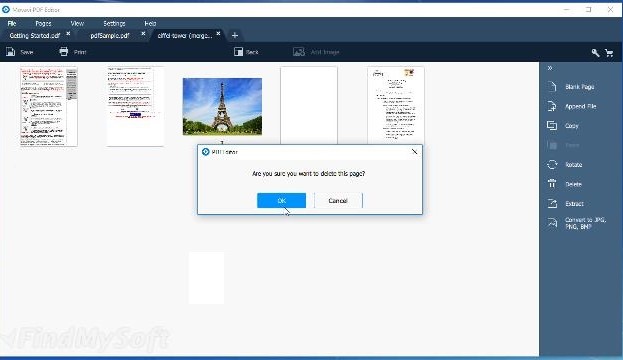Click the Extract label in side panel
This screenshot has height=360, width=623.
click(x=574, y=204)
